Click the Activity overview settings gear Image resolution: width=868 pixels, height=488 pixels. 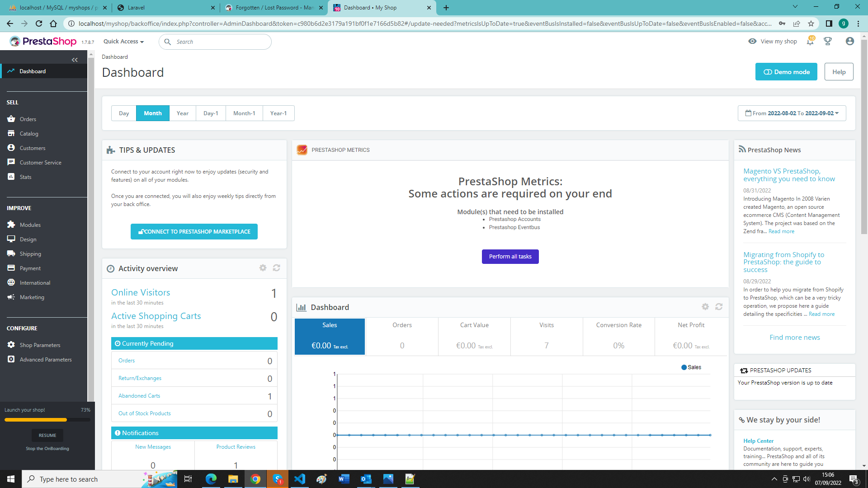click(x=263, y=268)
